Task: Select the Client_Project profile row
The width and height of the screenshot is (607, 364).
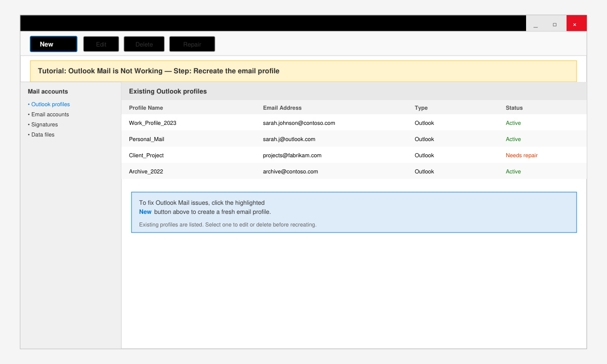Action: click(354, 155)
